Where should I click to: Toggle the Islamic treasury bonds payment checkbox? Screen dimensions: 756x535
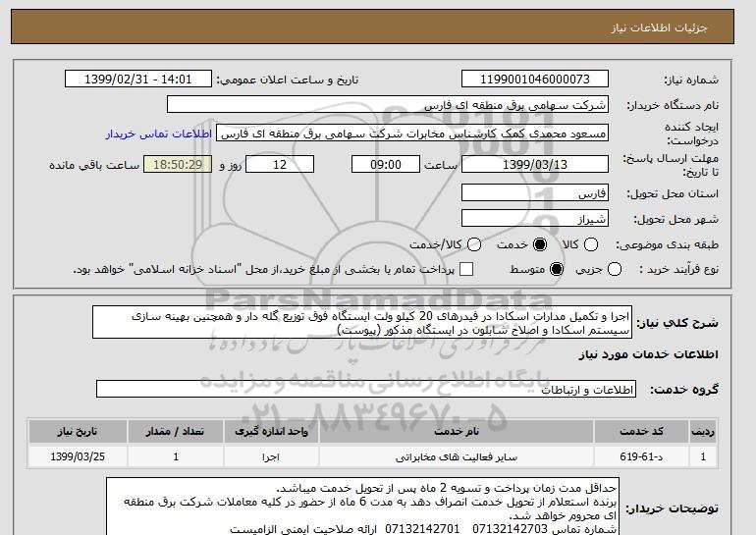pyautogui.click(x=466, y=269)
